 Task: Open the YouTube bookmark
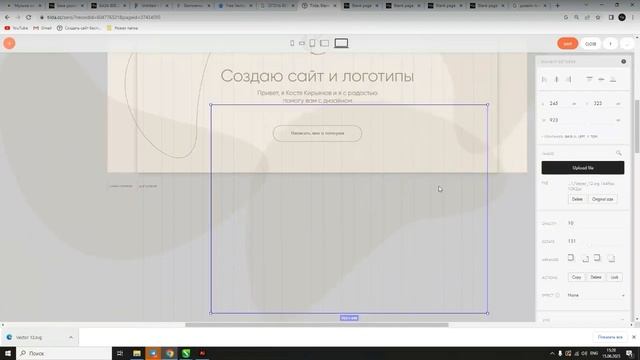[16, 28]
